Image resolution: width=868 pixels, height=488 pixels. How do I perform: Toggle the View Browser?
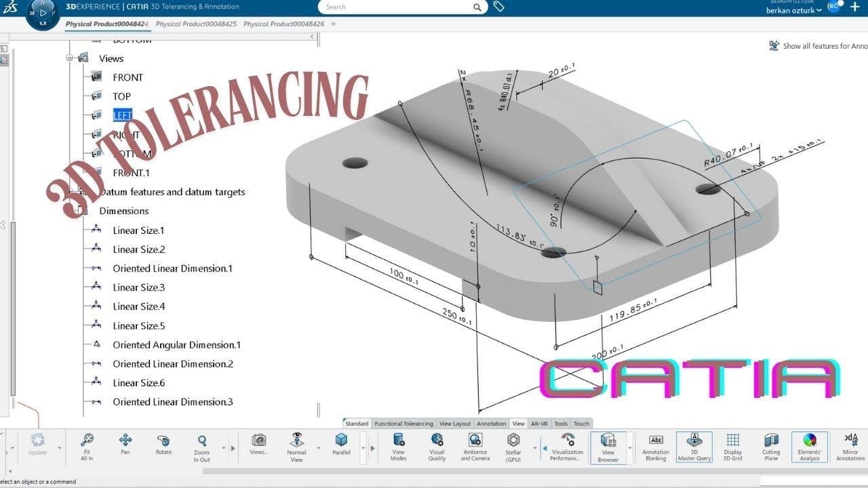608,447
